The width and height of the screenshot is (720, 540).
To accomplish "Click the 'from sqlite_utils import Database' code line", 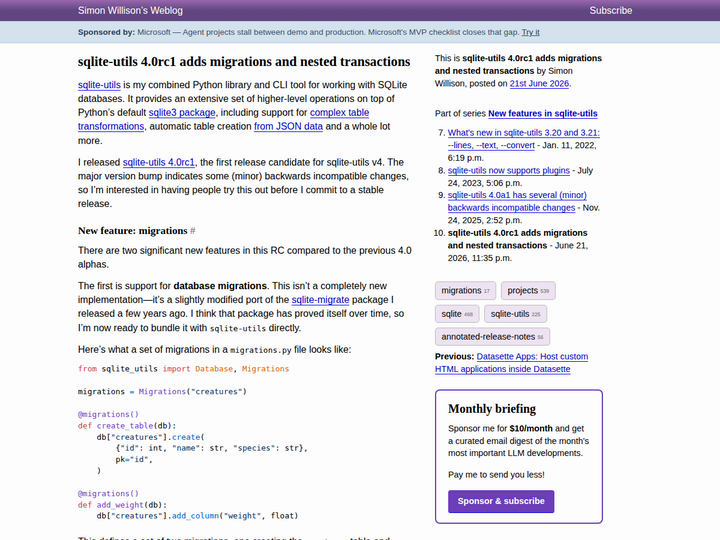I will [183, 369].
